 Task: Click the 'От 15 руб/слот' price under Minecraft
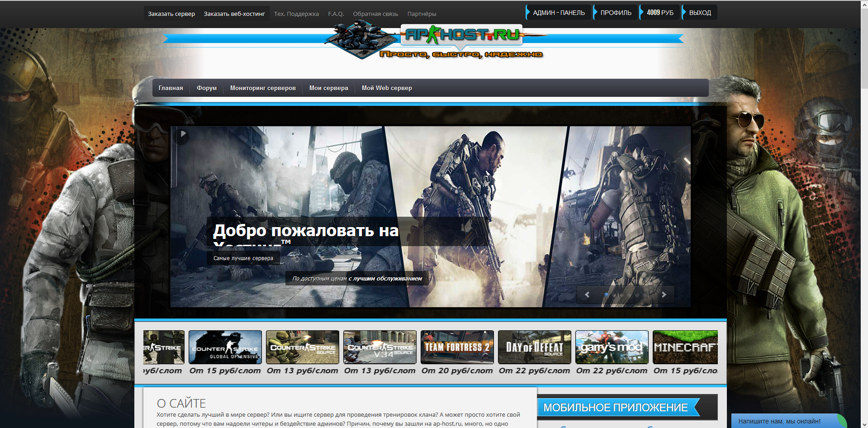(x=686, y=371)
